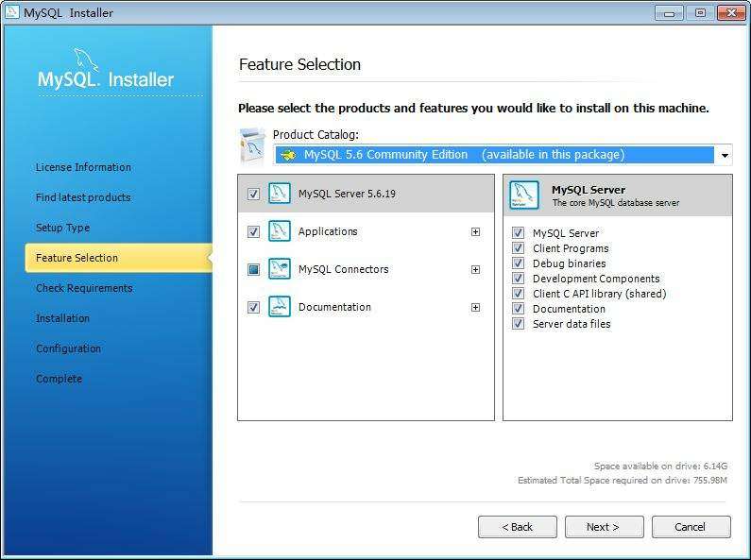Select MySQL 5.6 Community Edition catalog entry
Viewport: 751px width, 560px height.
(494, 155)
